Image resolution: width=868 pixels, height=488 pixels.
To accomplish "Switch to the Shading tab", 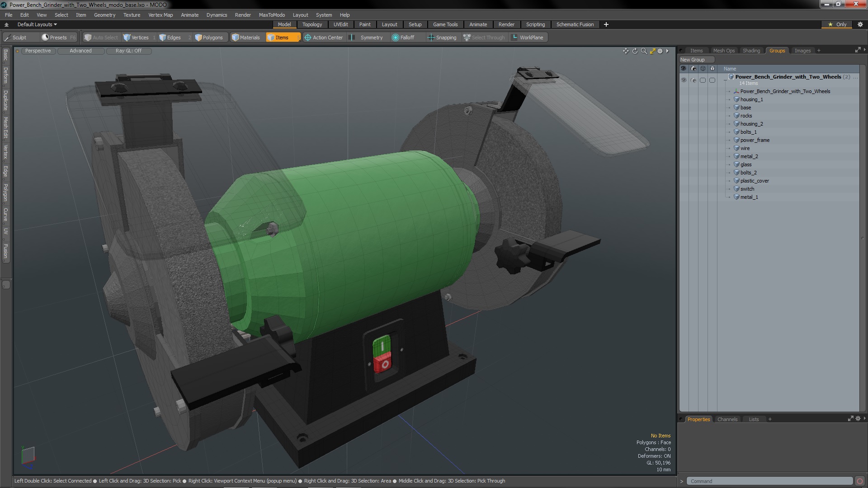I will (751, 51).
